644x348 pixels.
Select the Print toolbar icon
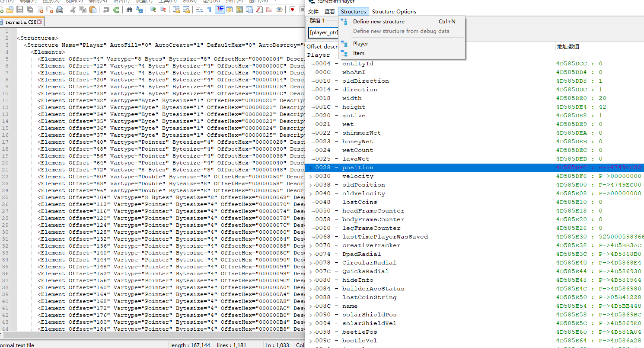[59, 10]
